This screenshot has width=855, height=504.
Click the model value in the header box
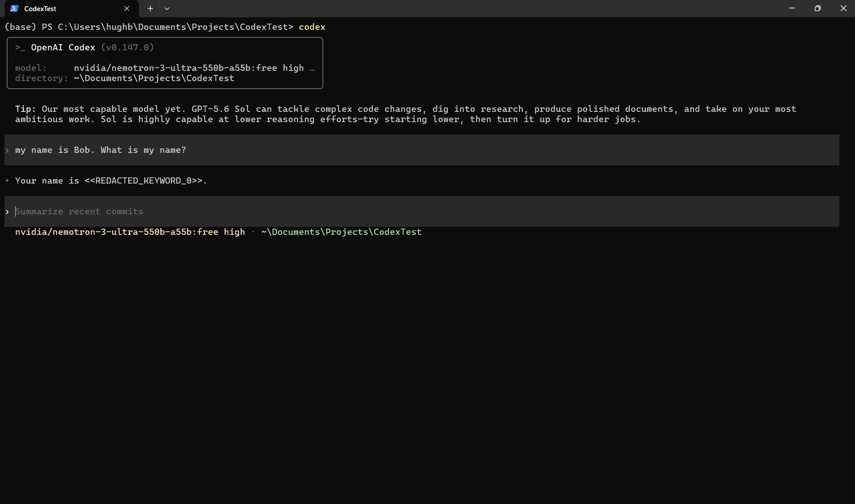[189, 68]
